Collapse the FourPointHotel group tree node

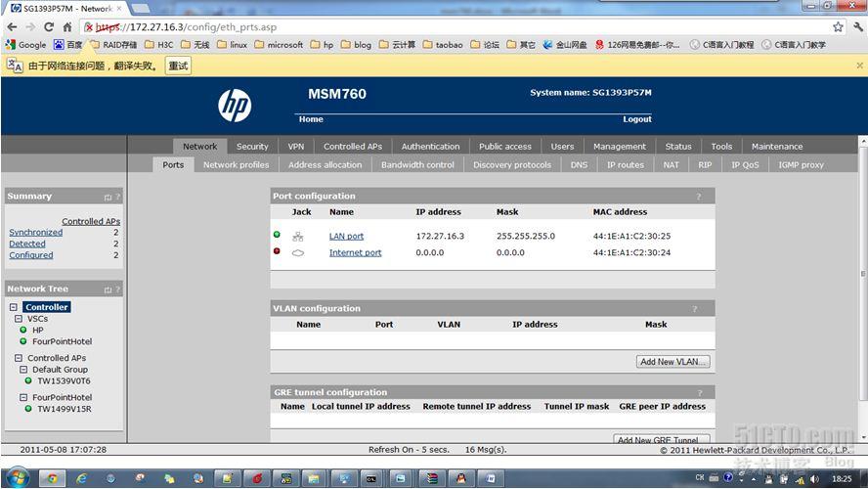pyautogui.click(x=23, y=398)
